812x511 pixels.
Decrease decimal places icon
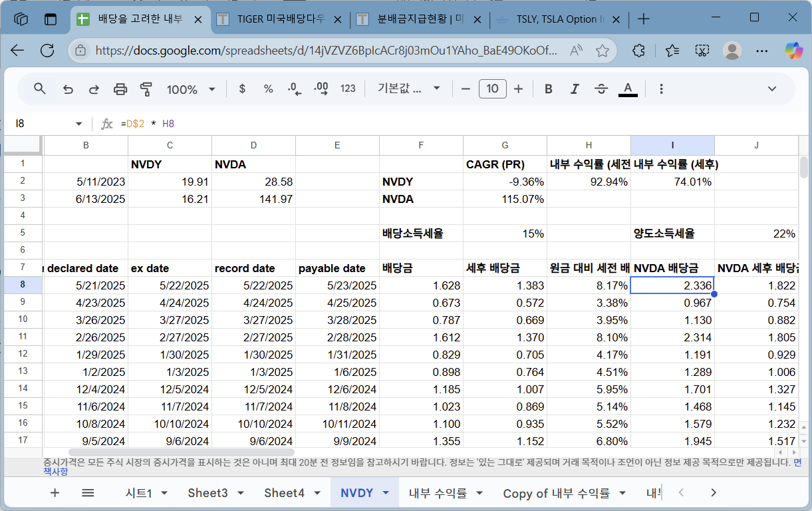(x=295, y=88)
